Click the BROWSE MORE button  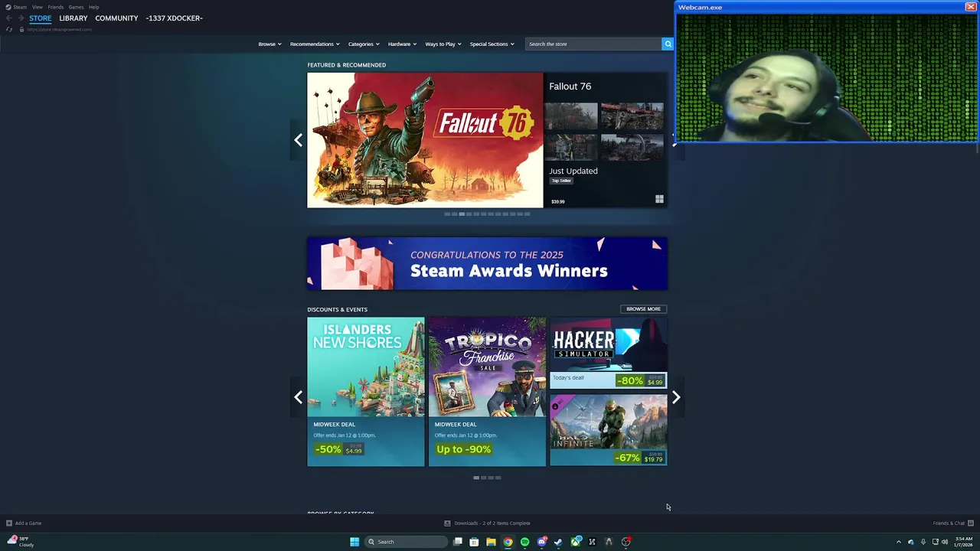pos(643,309)
